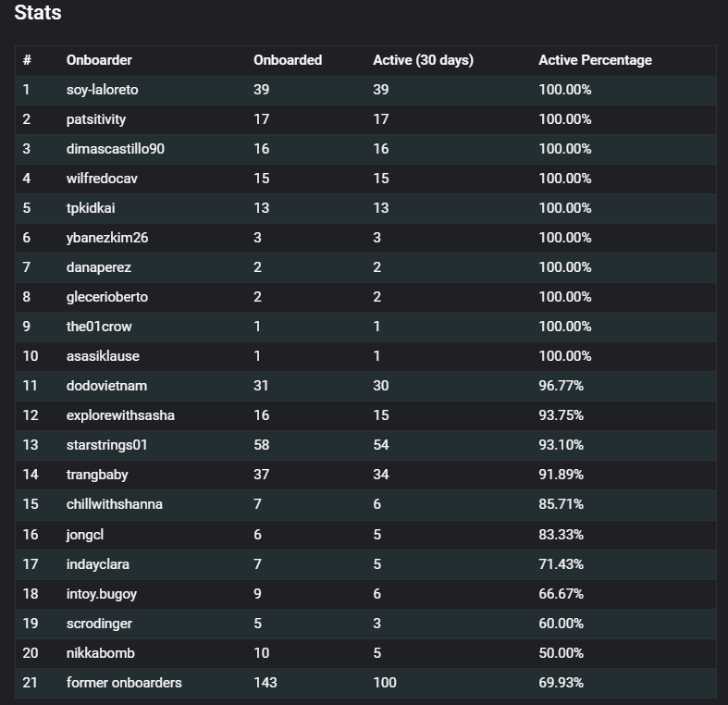The height and width of the screenshot is (705, 728).
Task: Click the nikkabomb username
Action: [x=100, y=653]
